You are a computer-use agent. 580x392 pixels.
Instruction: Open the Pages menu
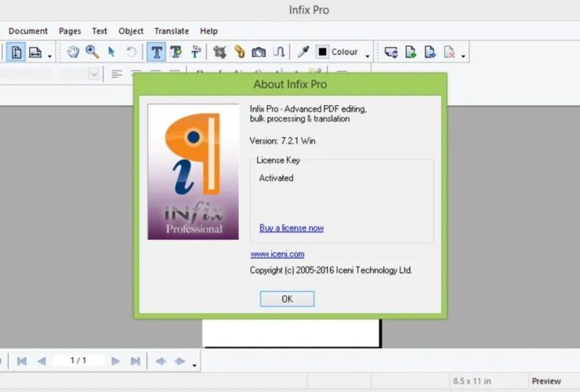[x=70, y=31]
